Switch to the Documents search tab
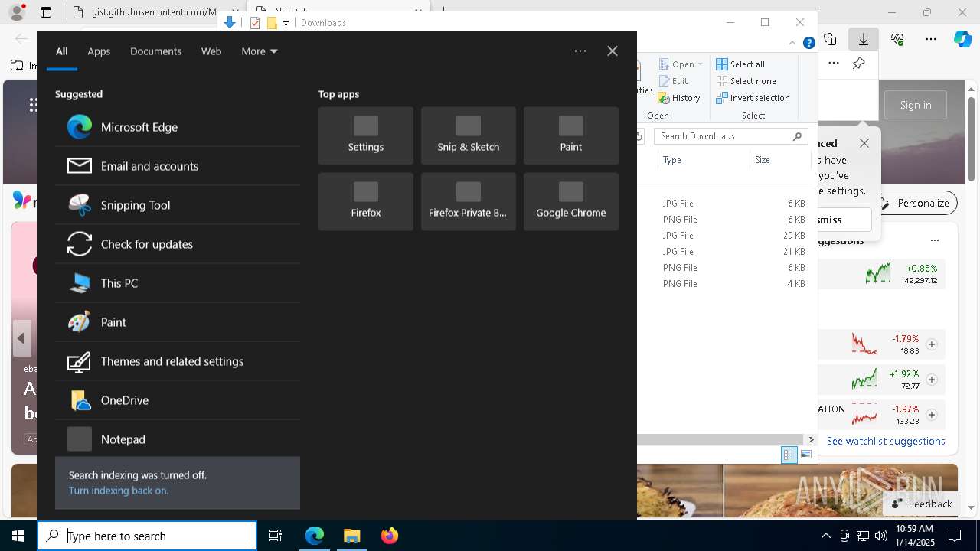This screenshot has height=551, width=980. pyautogui.click(x=155, y=51)
